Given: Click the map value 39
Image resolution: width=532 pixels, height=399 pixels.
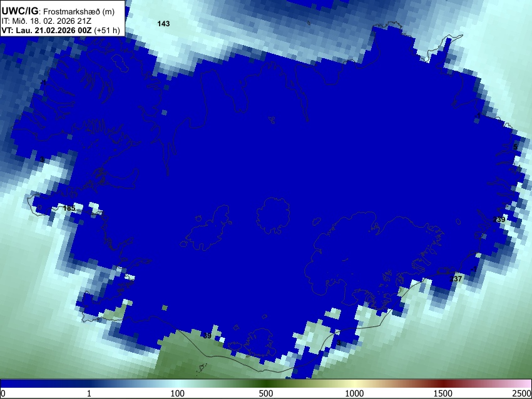Looking at the screenshot, I should click(x=207, y=336).
